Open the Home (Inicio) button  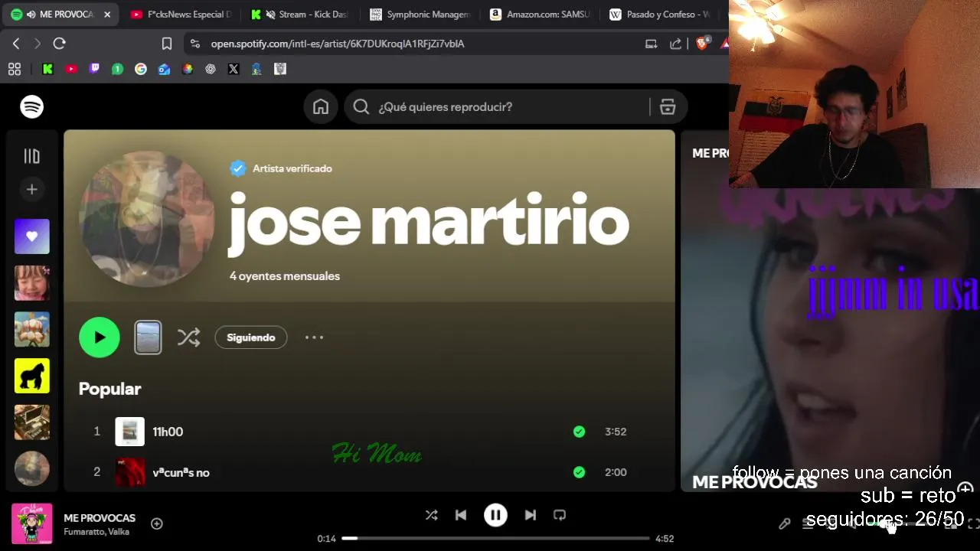321,107
